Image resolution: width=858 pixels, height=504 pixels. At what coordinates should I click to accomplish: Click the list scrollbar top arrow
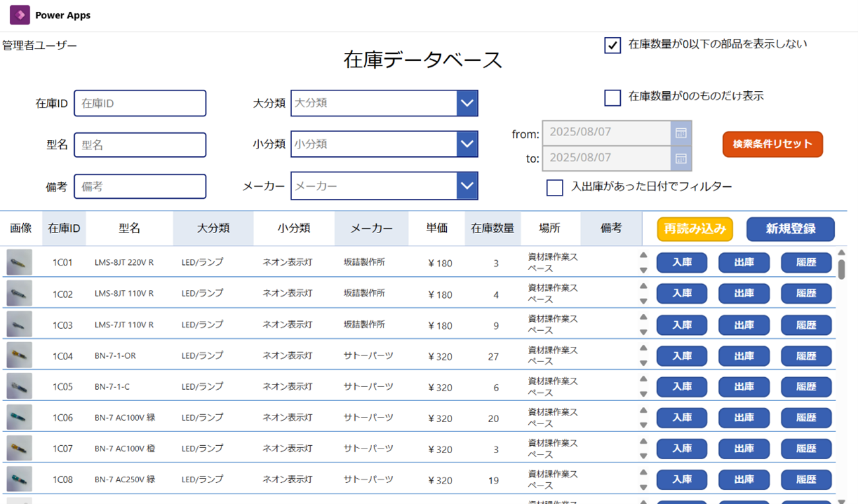click(841, 253)
